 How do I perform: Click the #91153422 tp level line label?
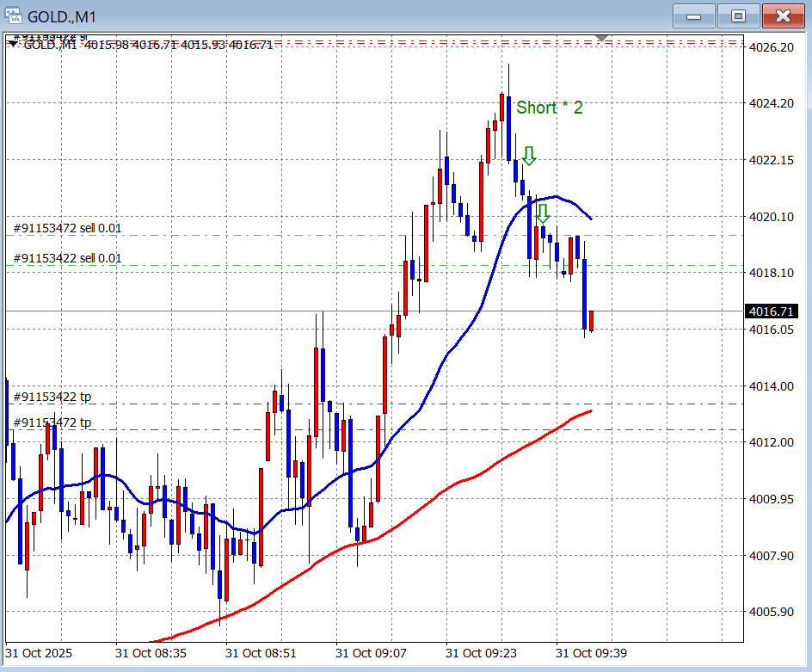pyautogui.click(x=52, y=397)
